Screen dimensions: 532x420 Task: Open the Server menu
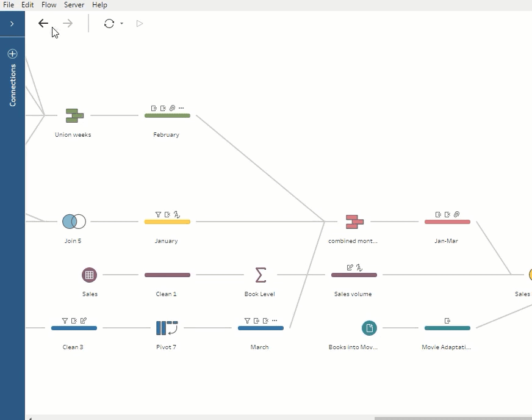(74, 5)
